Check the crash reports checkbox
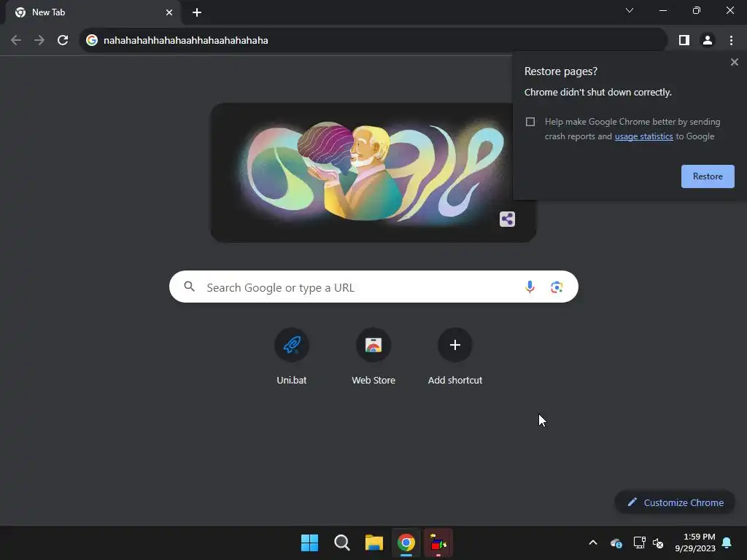The image size is (747, 560). coord(530,122)
